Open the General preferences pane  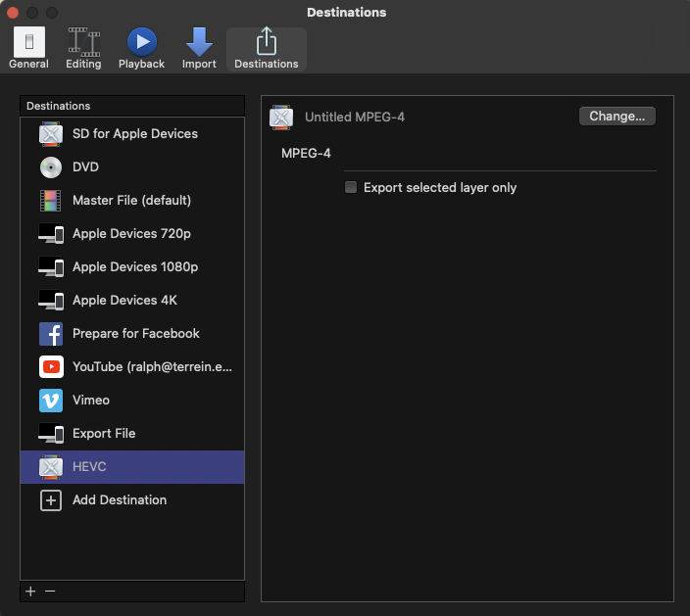28,49
